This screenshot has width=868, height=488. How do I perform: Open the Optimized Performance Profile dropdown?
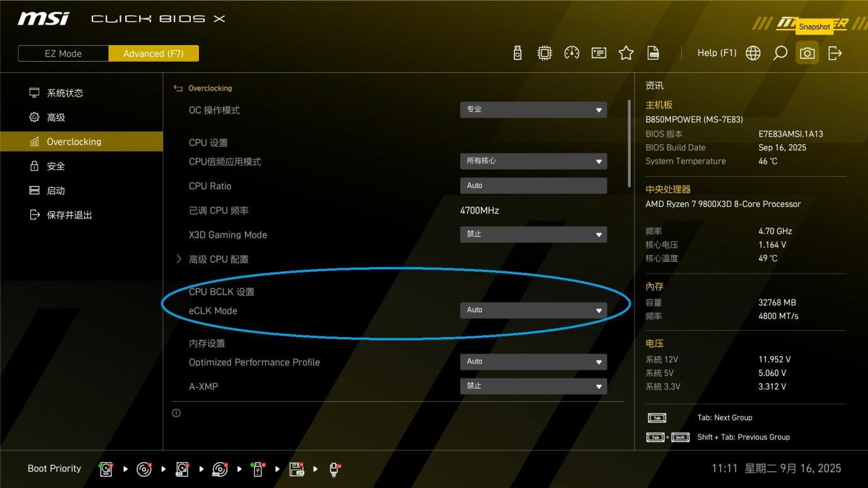point(533,362)
